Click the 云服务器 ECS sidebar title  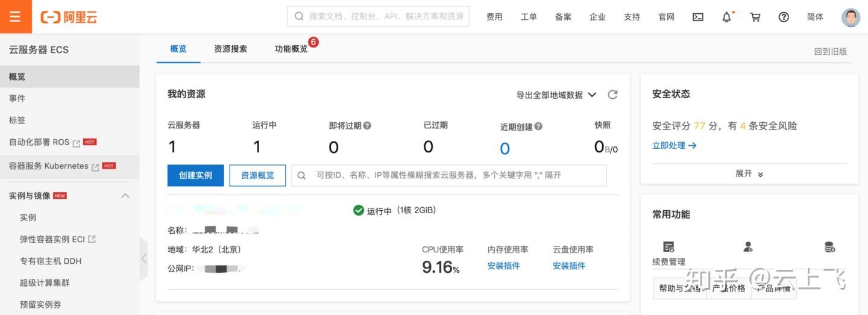(x=39, y=49)
